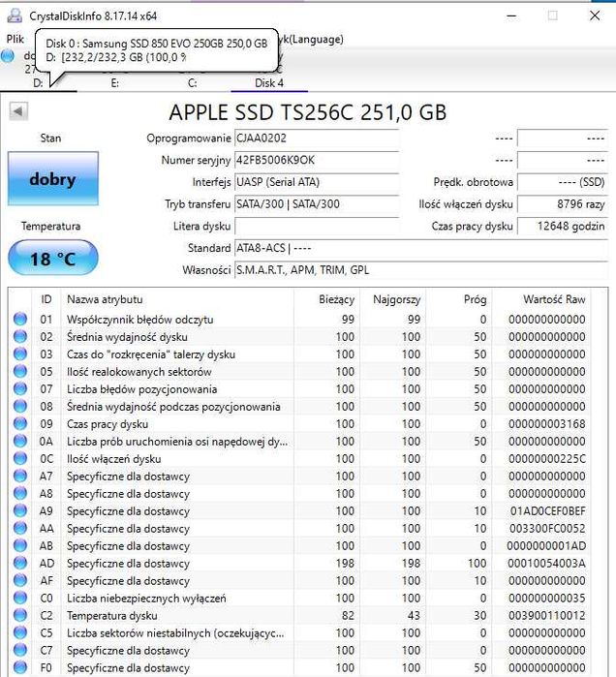Click status circle for attribute F0 row
616x677 pixels.
click(x=20, y=667)
